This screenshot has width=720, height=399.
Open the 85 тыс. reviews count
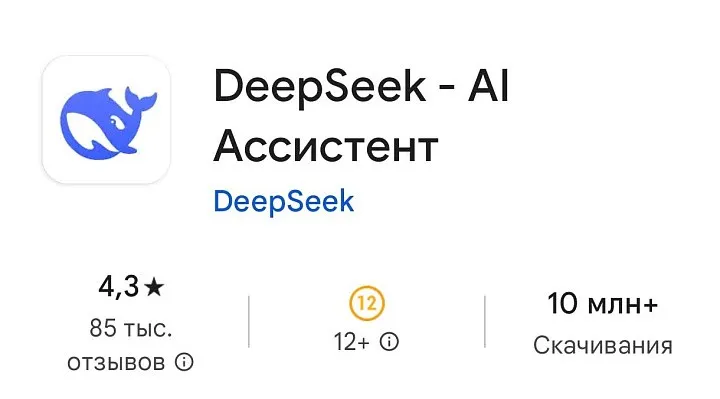pyautogui.click(x=131, y=328)
